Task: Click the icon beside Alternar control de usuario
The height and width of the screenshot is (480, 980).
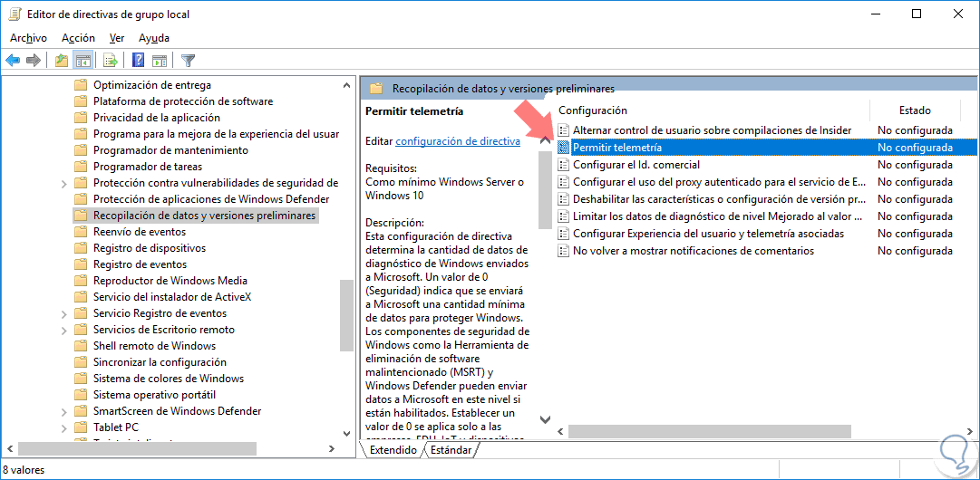Action: 564,130
